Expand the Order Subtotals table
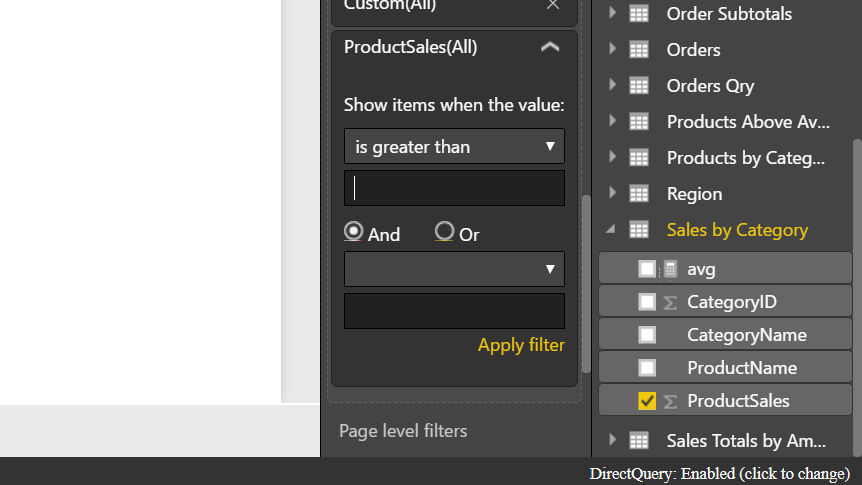This screenshot has width=862, height=485. point(612,13)
